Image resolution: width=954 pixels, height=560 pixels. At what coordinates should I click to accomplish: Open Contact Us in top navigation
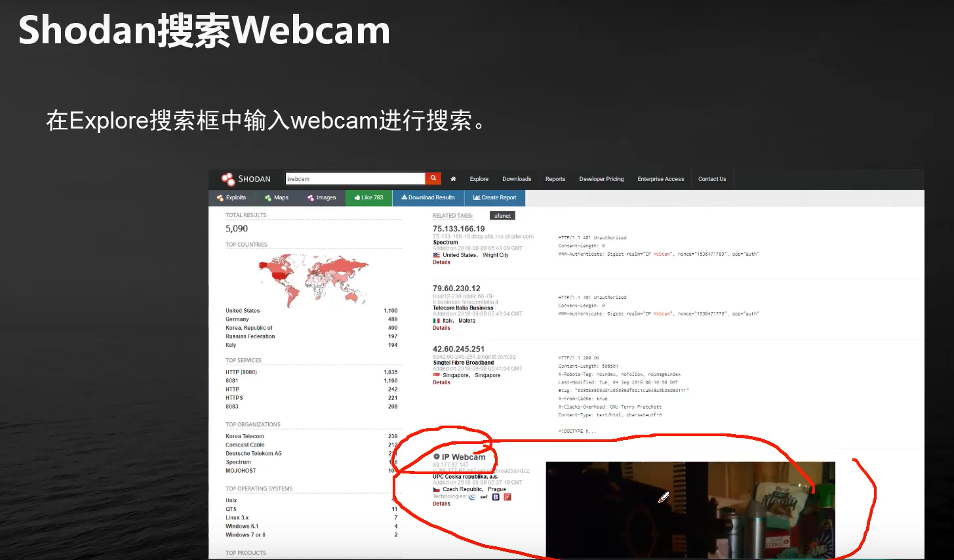pos(712,179)
